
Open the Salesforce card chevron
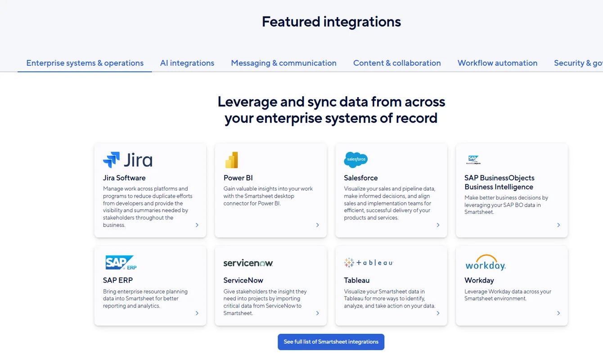[438, 225]
